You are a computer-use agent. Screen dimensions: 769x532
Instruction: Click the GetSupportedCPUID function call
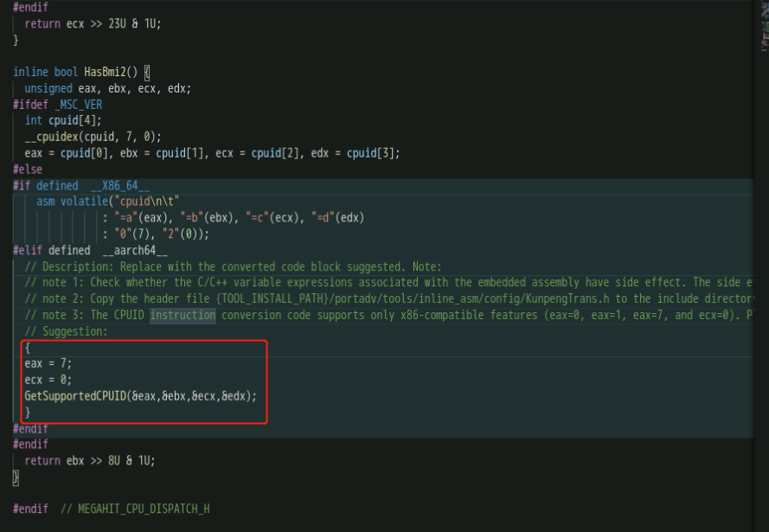coord(74,395)
